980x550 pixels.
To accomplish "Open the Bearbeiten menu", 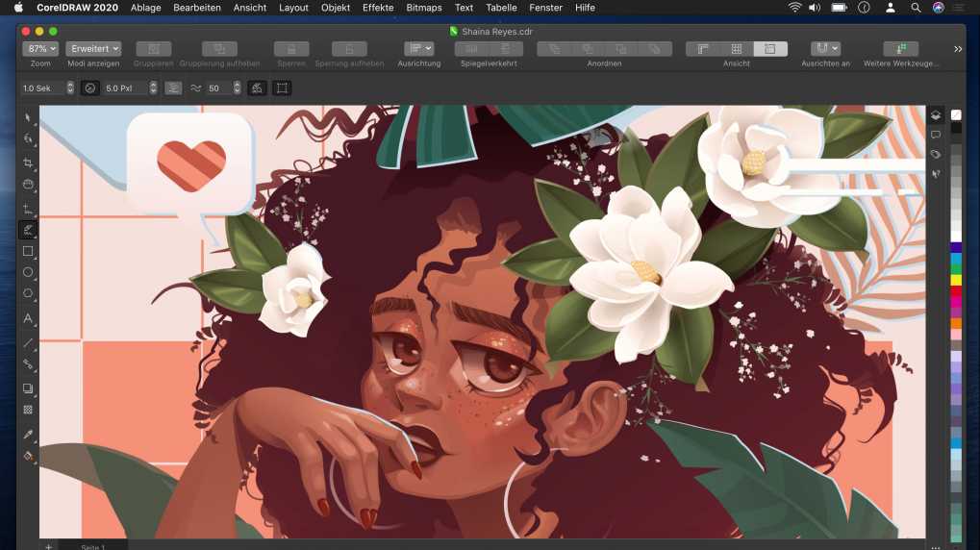I will click(x=197, y=8).
